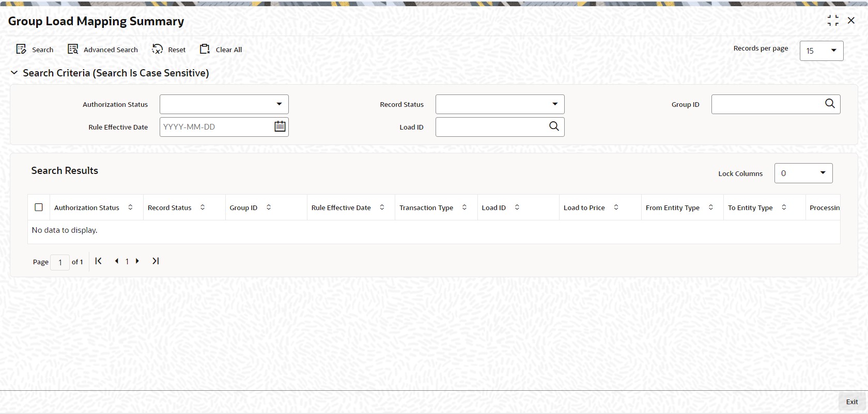Close the Group Load Mapping Summary screen
Image resolution: width=868 pixels, height=414 pixels.
point(851,21)
